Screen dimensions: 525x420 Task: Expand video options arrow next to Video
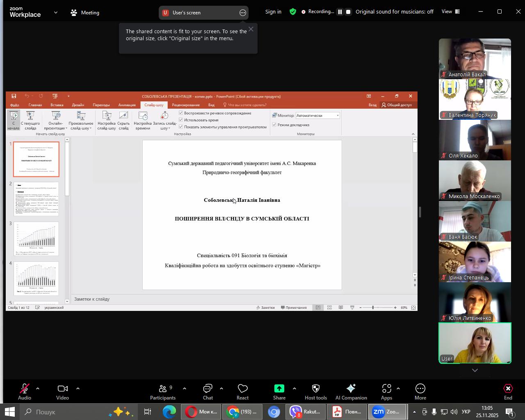[78, 388]
